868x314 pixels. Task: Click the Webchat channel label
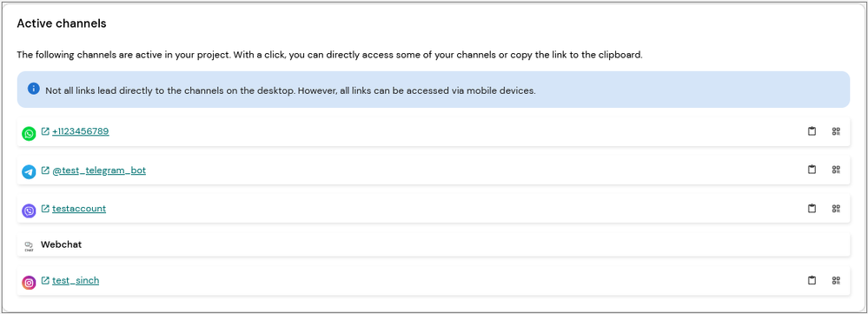62,244
